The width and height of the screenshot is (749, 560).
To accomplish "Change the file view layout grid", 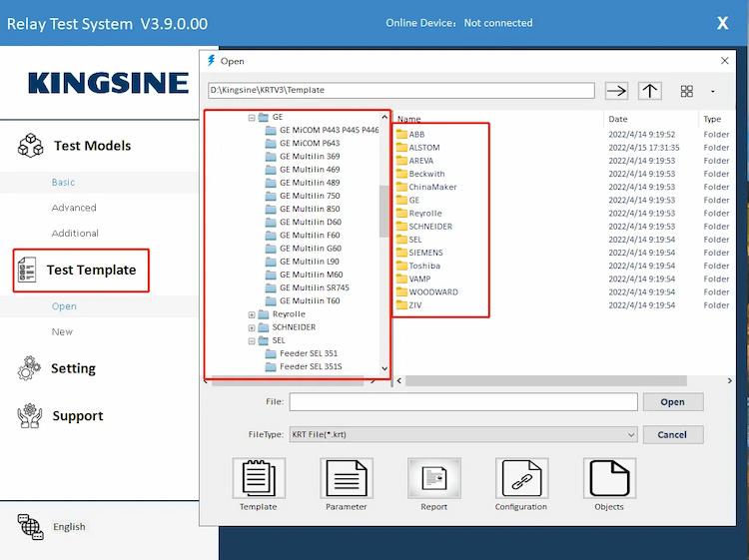I will pyautogui.click(x=687, y=91).
